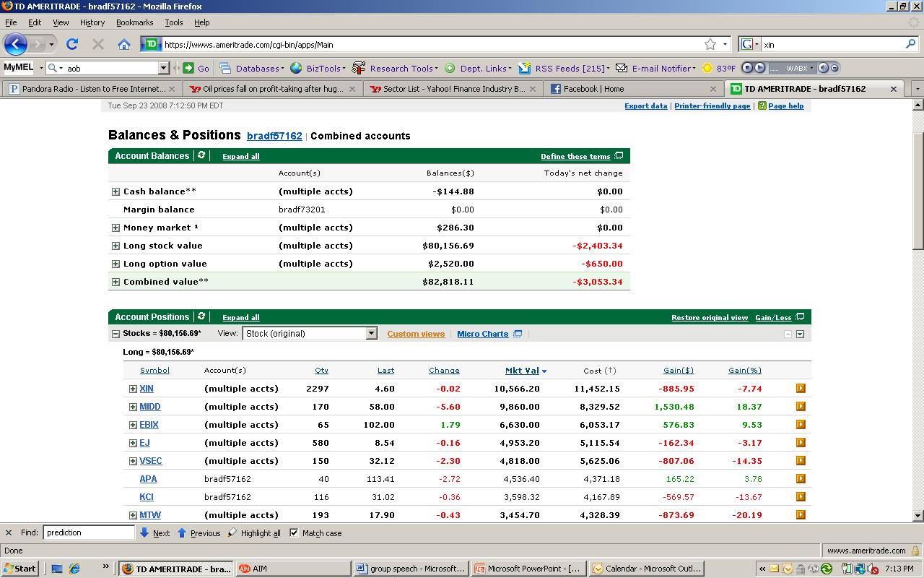Screen dimensions: 924x578
Task: Click the Micro Charts popup icon
Action: click(x=518, y=334)
